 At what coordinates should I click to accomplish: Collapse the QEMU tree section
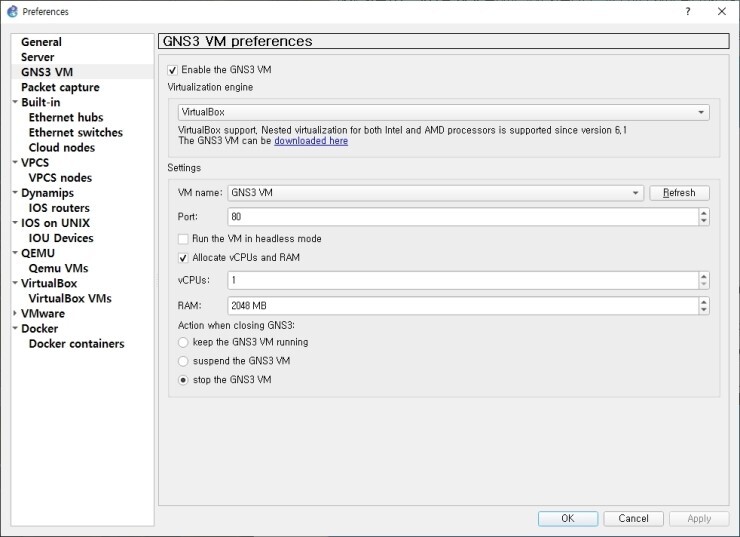pos(15,253)
